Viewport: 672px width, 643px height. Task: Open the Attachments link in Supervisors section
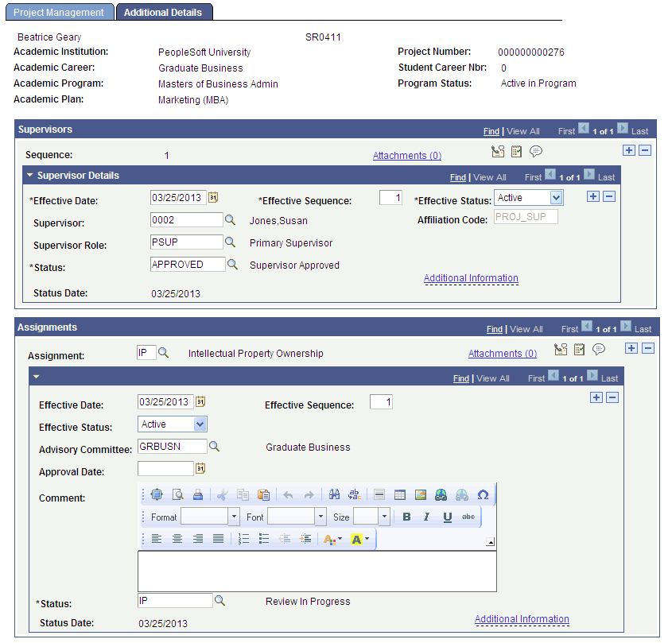(x=406, y=155)
